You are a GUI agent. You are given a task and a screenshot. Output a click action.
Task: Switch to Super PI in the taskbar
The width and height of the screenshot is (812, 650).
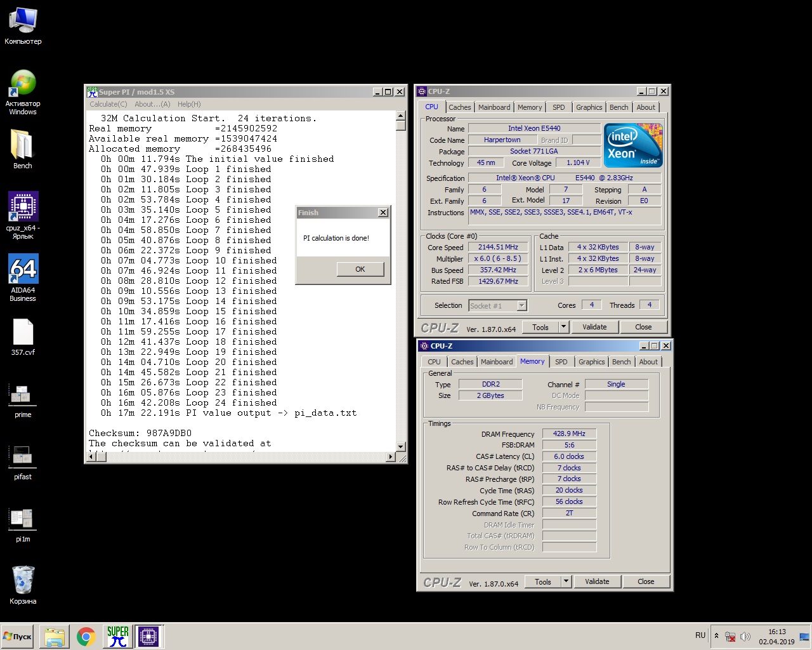click(117, 636)
